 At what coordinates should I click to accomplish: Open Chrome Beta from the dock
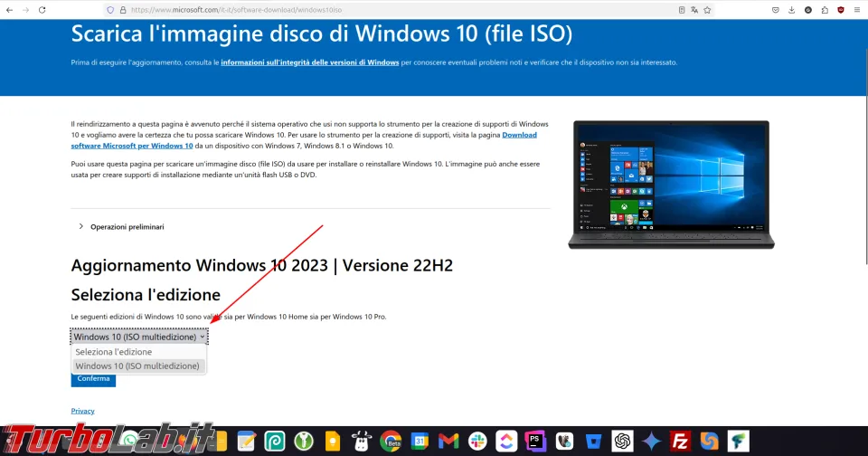(391, 441)
